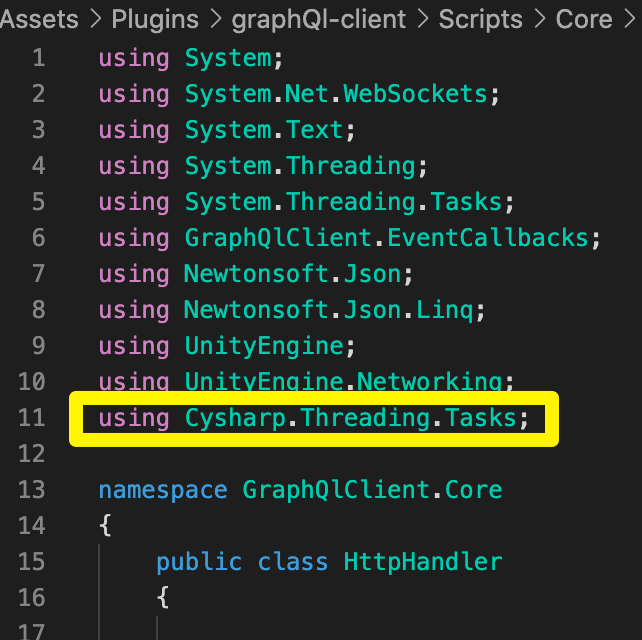Click the 'public' keyword on line 15
This screenshot has width=642, height=640.
pyautogui.click(x=199, y=562)
